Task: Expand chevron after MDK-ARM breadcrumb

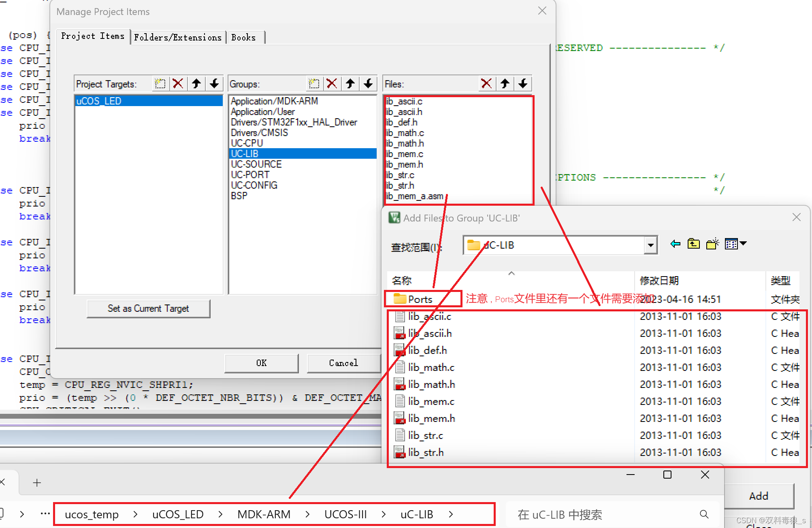Action: 307,514
